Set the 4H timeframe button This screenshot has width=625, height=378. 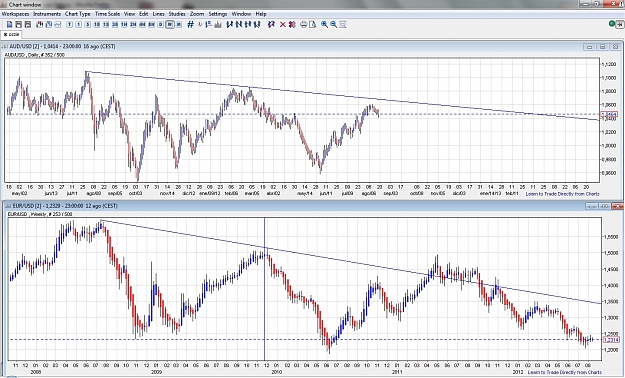142,25
